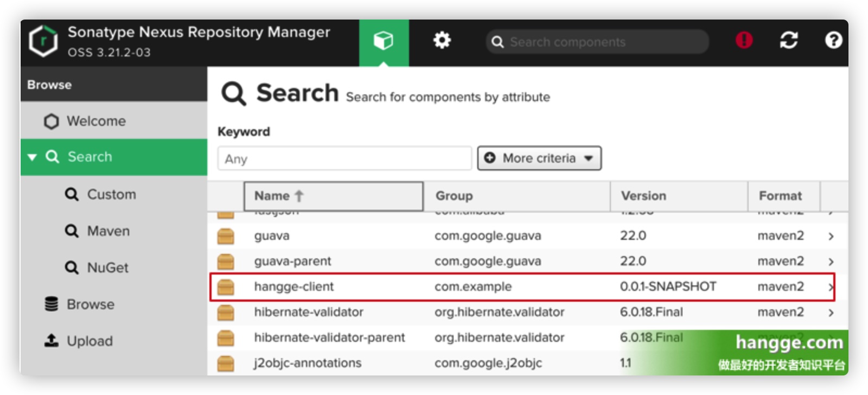Focus the Search components field
The width and height of the screenshot is (868, 395).
(597, 42)
